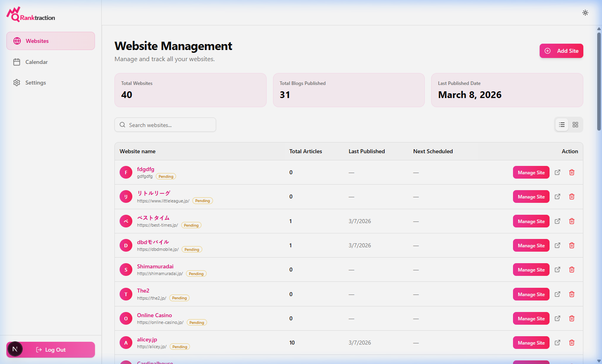This screenshot has width=602, height=364.
Task: Open the Calendar section
Action: (36, 62)
